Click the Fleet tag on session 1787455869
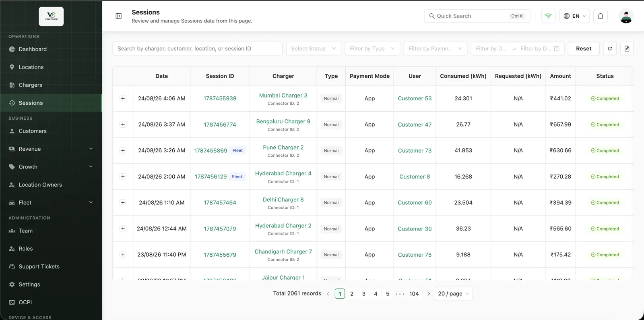644x320 pixels. tap(237, 151)
